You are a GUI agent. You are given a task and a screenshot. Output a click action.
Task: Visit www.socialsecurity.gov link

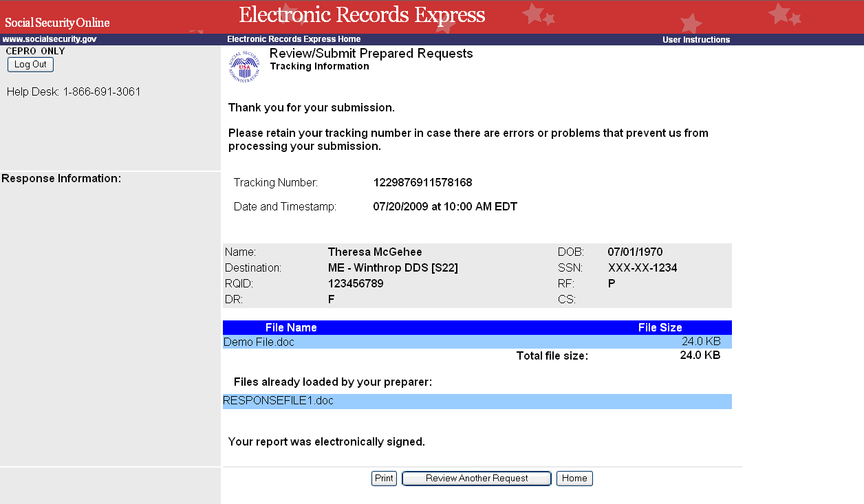tap(50, 39)
